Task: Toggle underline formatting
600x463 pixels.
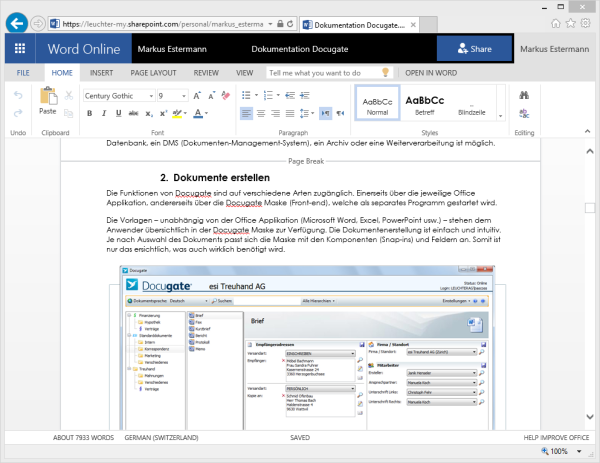Action: pos(119,113)
